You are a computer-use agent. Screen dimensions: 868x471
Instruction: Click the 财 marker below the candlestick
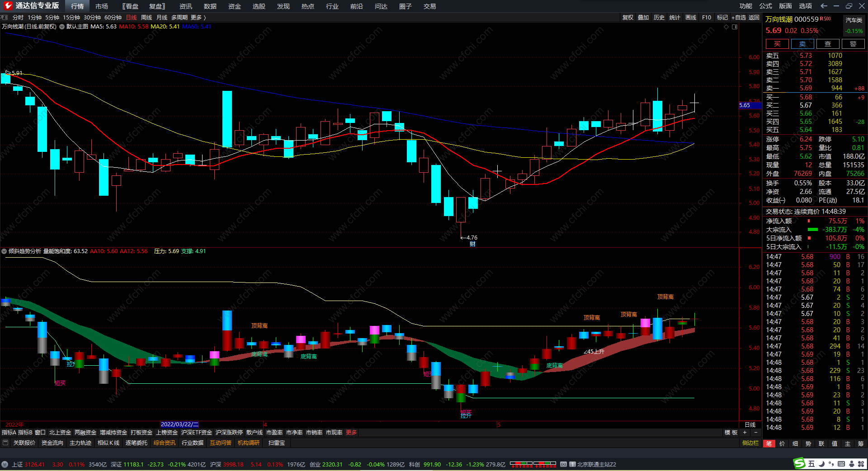coord(472,244)
